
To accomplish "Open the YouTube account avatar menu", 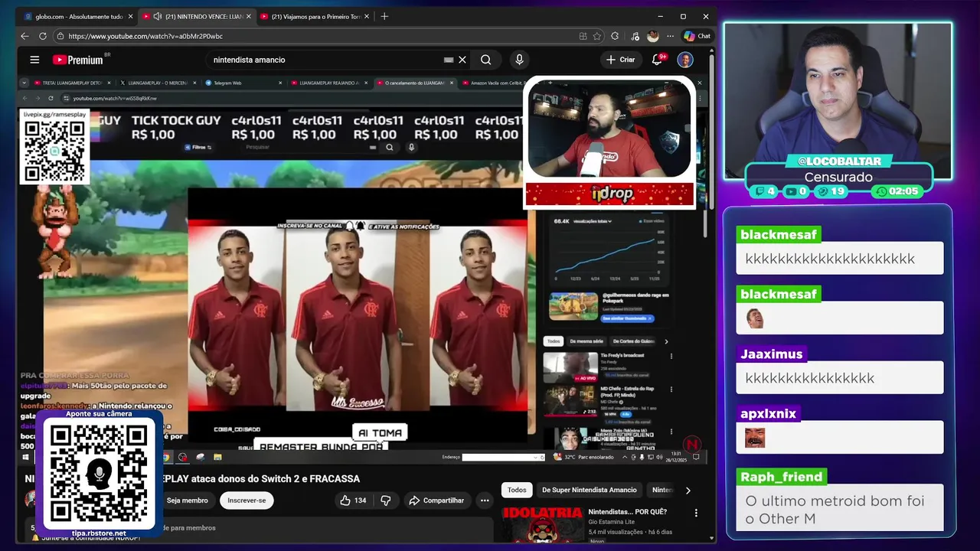I will tap(685, 60).
